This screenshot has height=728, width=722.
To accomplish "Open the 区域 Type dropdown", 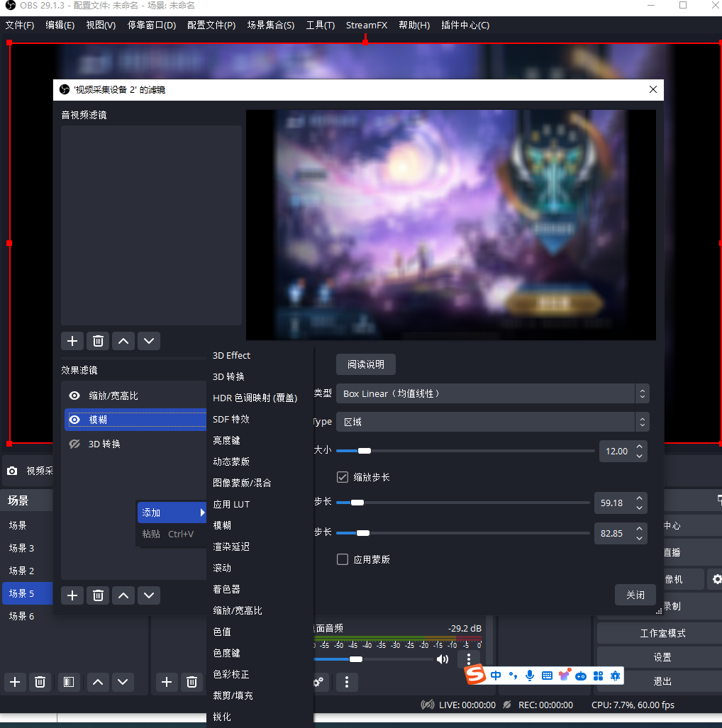I will click(492, 422).
